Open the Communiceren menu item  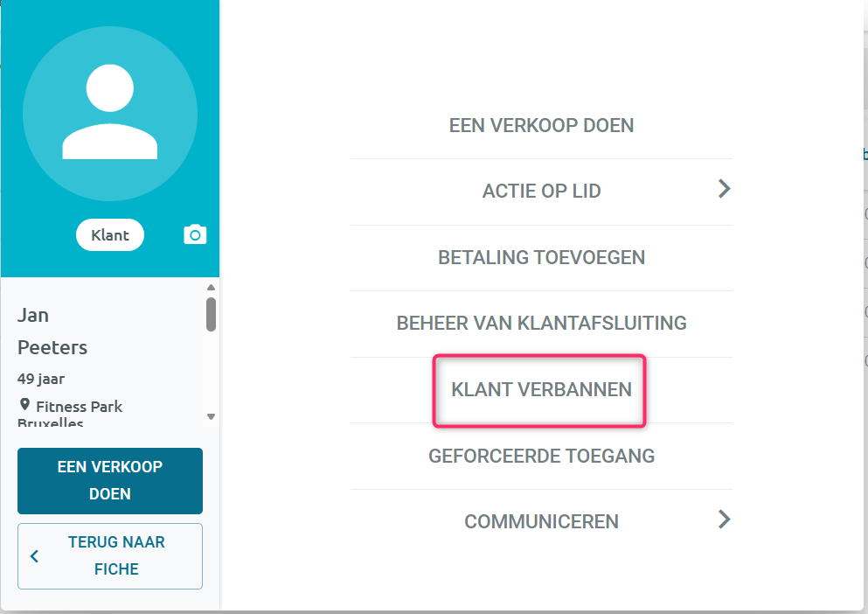[541, 521]
